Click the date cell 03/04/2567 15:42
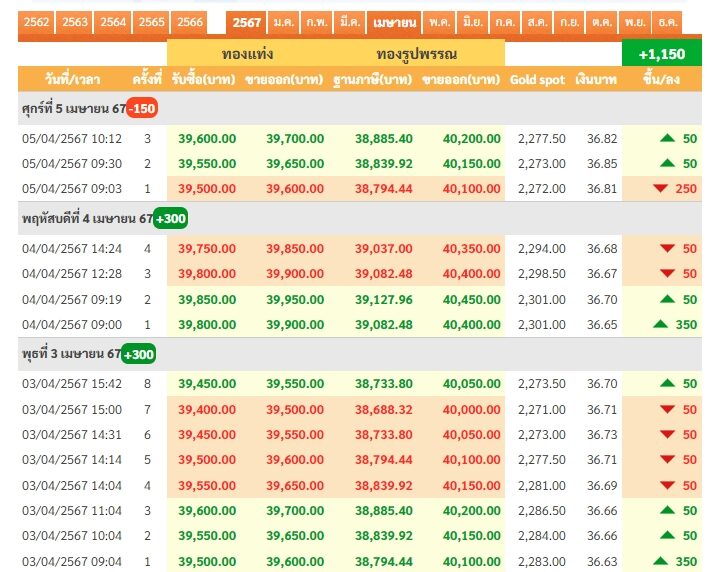The width and height of the screenshot is (707, 572). point(72,384)
